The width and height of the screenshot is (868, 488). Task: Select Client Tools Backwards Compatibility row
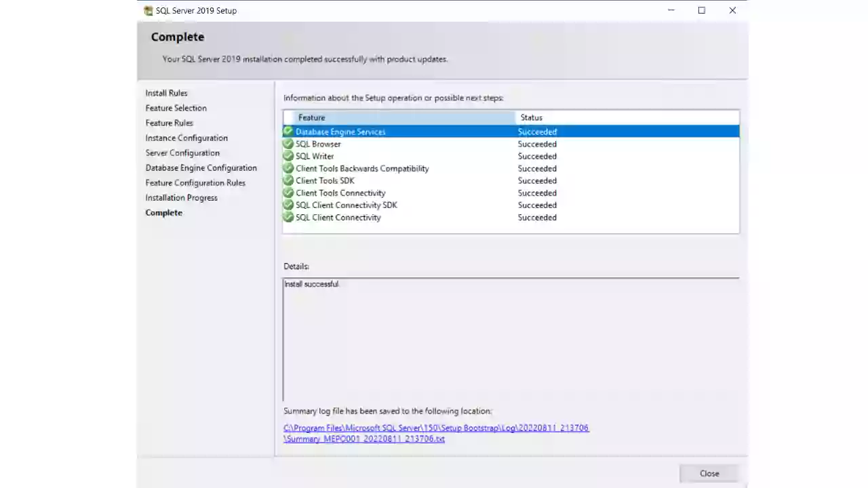[x=511, y=168]
